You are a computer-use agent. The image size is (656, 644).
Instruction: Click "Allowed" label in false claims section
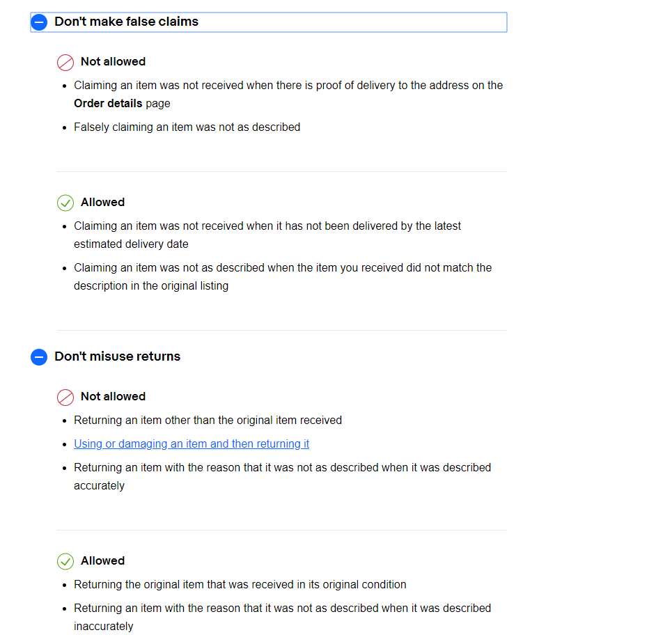pyautogui.click(x=102, y=202)
